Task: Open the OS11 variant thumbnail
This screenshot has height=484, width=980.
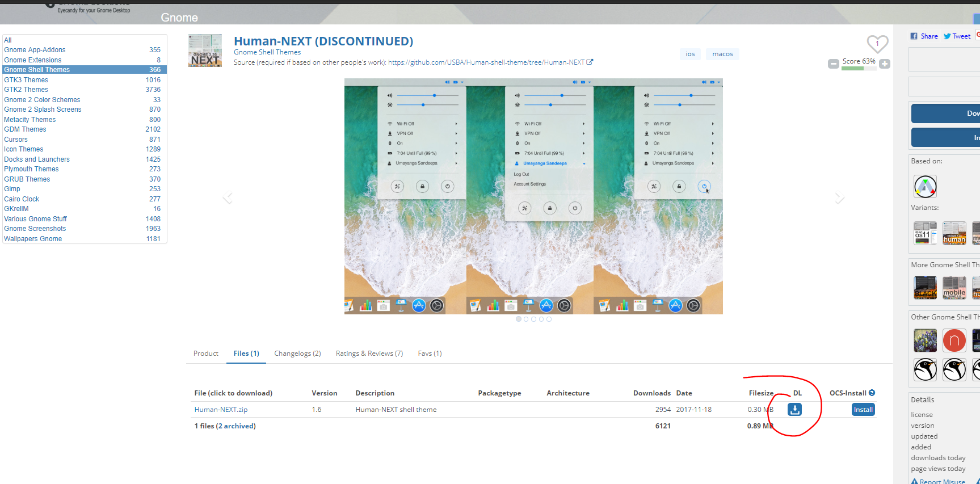Action: tap(925, 233)
